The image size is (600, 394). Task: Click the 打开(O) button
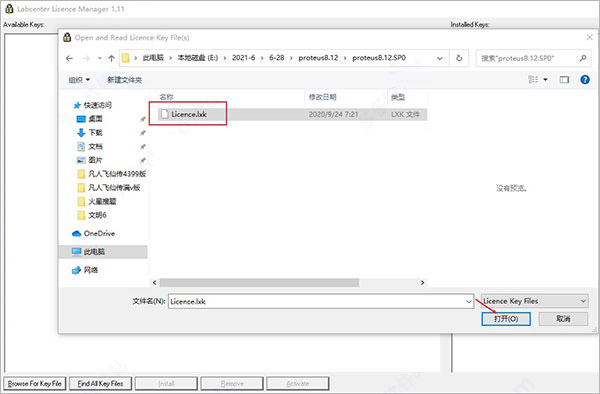click(x=506, y=319)
